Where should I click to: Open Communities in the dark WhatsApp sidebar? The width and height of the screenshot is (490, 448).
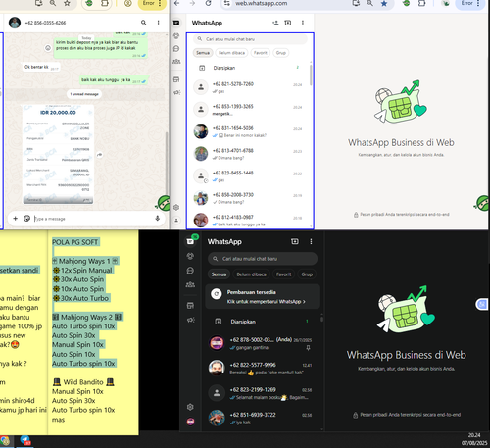[x=190, y=284]
